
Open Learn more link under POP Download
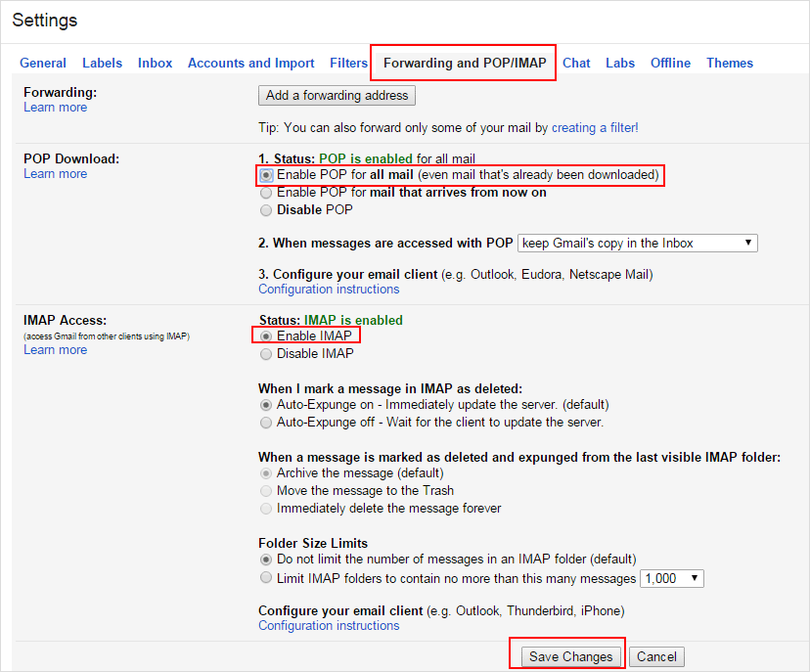tap(56, 174)
